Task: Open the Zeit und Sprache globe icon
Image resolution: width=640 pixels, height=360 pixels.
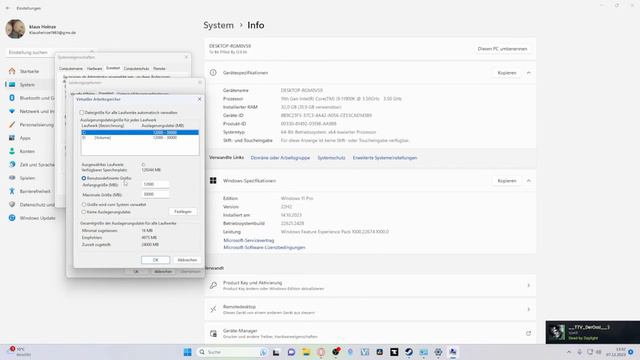Action: (x=12, y=164)
